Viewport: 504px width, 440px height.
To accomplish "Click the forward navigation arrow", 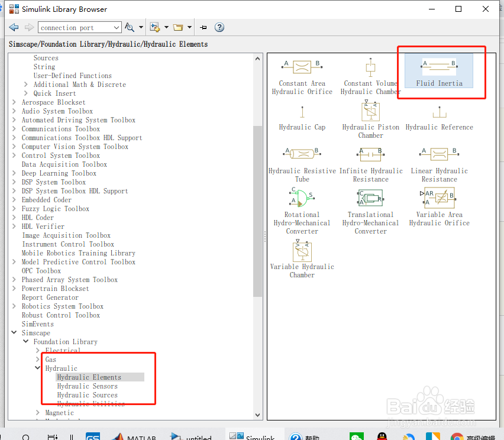I will click(x=29, y=27).
